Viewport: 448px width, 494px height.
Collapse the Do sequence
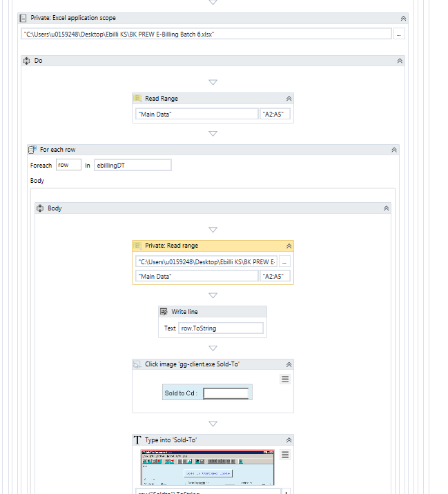point(400,61)
